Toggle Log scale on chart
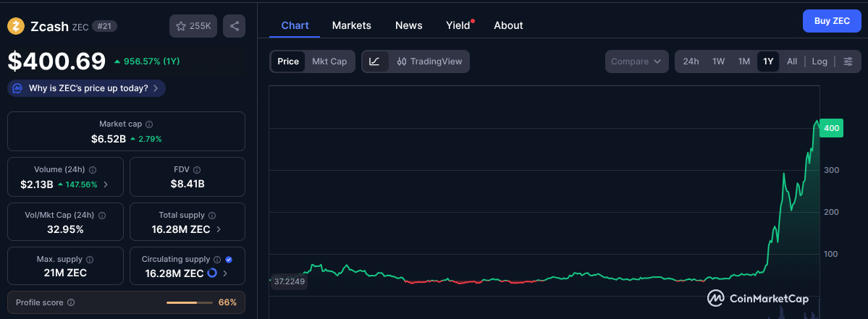The image size is (868, 319). [819, 61]
